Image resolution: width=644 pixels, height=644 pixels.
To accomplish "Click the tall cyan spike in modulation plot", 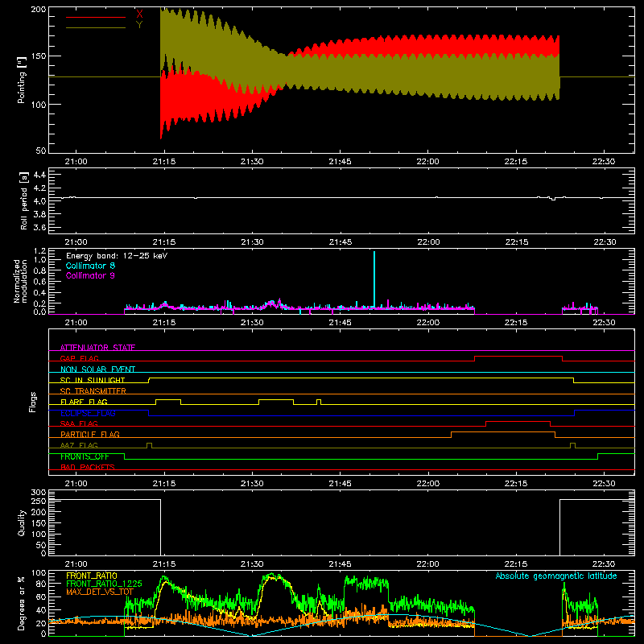I will tap(374, 279).
